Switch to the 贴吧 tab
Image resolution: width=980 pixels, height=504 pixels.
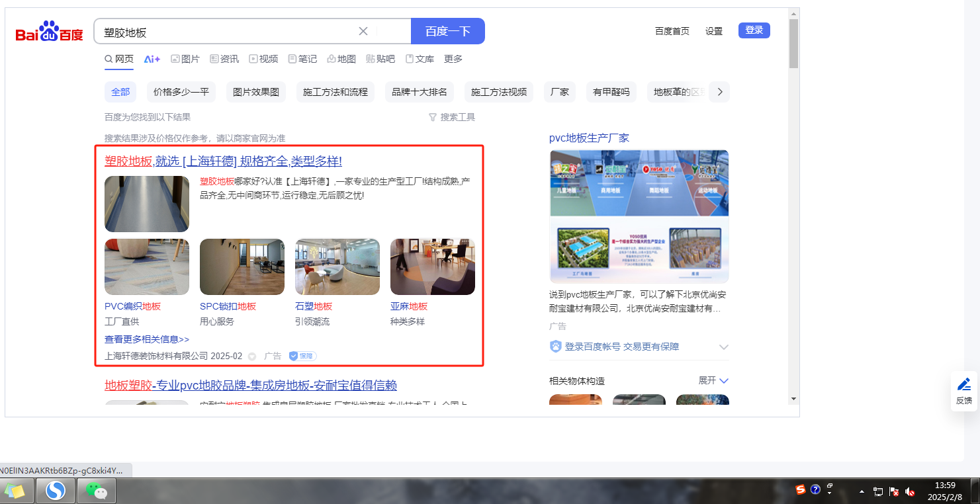click(380, 59)
